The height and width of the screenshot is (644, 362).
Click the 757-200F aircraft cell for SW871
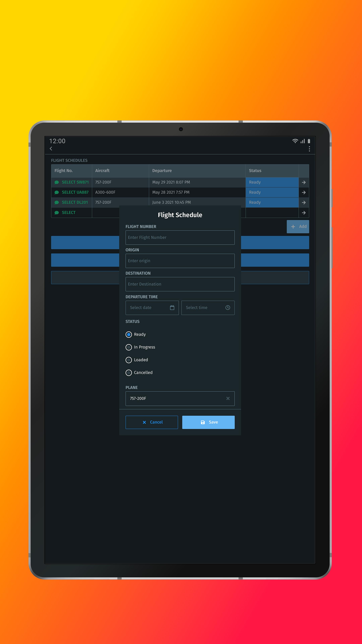pyautogui.click(x=120, y=182)
